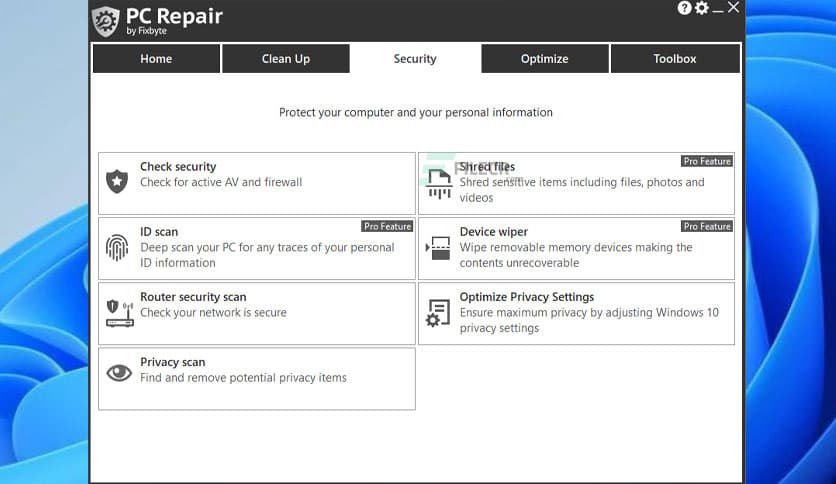836x484 pixels.
Task: Click the Optimize Privacy Settings document-gear icon
Action: 438,313
